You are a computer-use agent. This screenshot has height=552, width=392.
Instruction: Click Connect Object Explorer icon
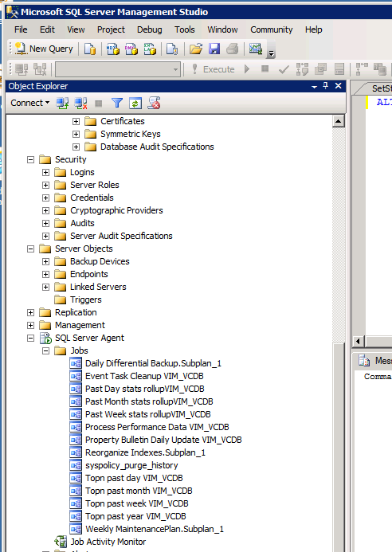click(x=63, y=103)
